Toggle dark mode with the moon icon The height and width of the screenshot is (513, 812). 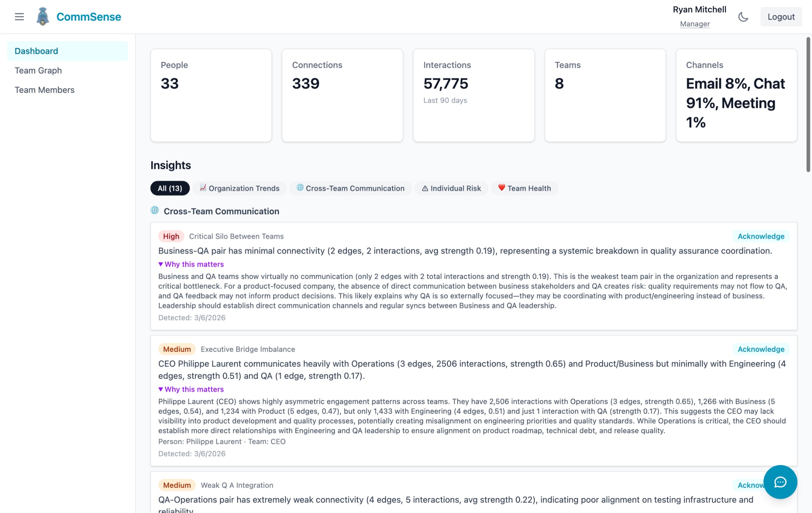pyautogui.click(x=743, y=17)
